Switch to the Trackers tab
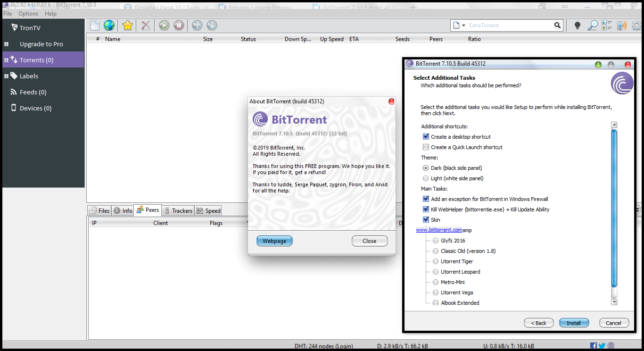This screenshot has height=351, width=644. pyautogui.click(x=178, y=210)
